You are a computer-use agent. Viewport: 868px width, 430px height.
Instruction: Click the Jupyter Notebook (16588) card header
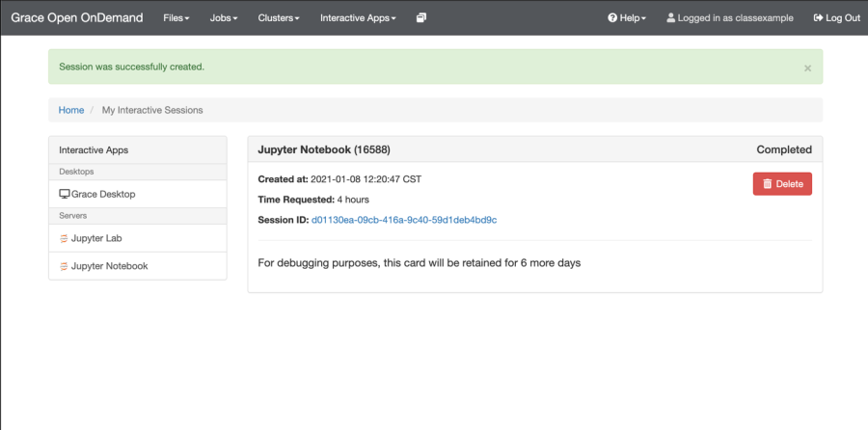point(324,149)
